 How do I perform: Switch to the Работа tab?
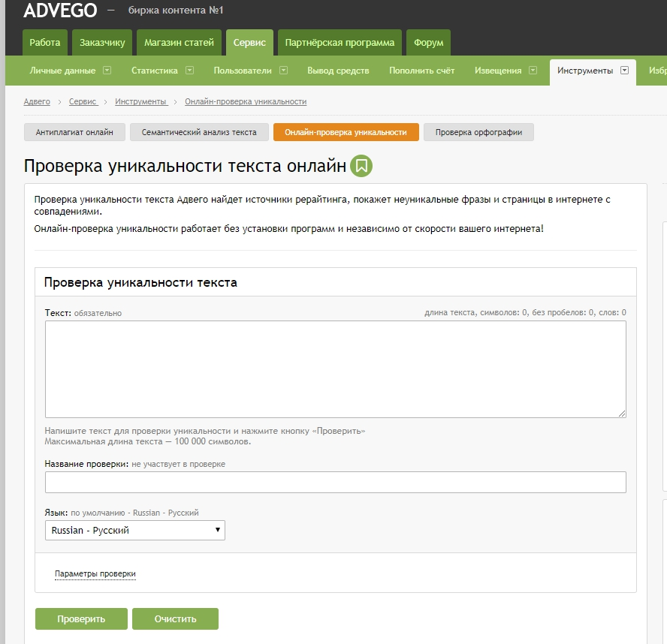pos(45,43)
